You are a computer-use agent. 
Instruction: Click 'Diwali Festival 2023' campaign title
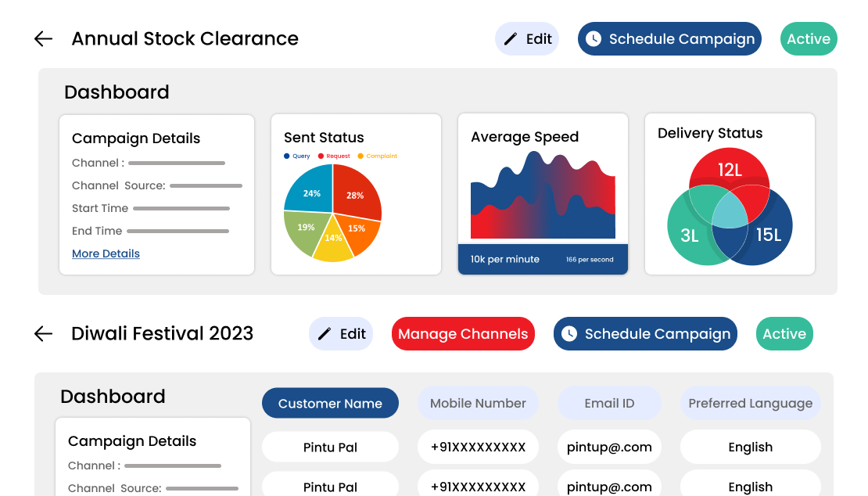pos(162,334)
